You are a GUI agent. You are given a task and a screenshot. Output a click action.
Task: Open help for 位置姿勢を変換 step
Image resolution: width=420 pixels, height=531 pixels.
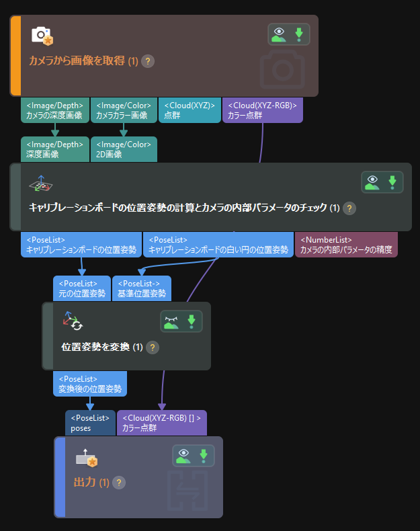tap(153, 348)
